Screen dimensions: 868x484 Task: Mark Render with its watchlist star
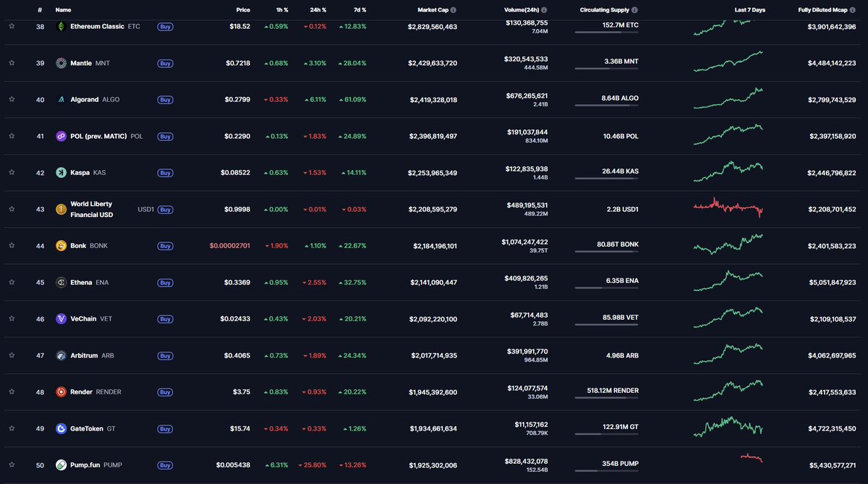[12, 391]
